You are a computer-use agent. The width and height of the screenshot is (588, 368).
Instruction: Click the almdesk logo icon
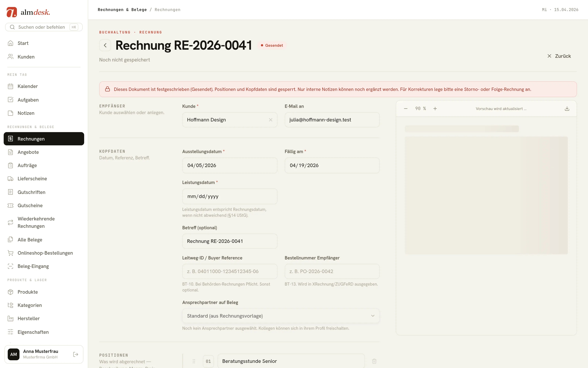[x=12, y=12]
